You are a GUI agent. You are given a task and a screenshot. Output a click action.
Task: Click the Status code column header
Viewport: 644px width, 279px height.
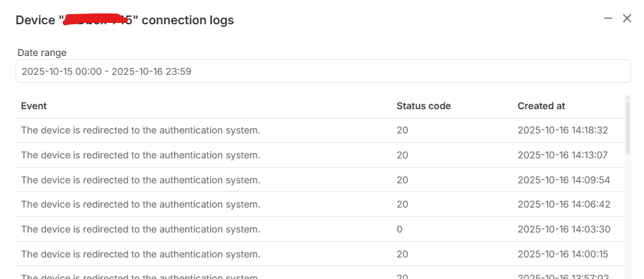pyautogui.click(x=423, y=106)
